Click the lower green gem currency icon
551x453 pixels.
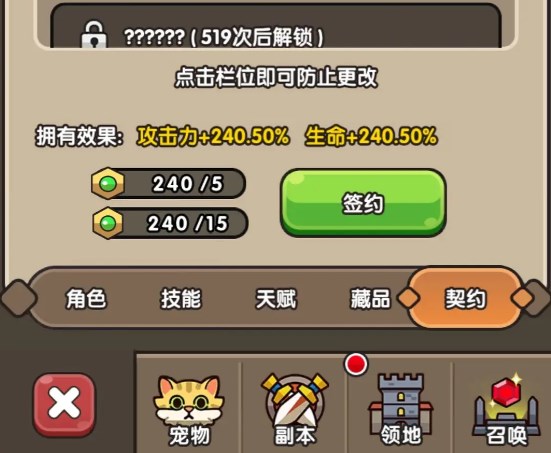click(x=108, y=223)
